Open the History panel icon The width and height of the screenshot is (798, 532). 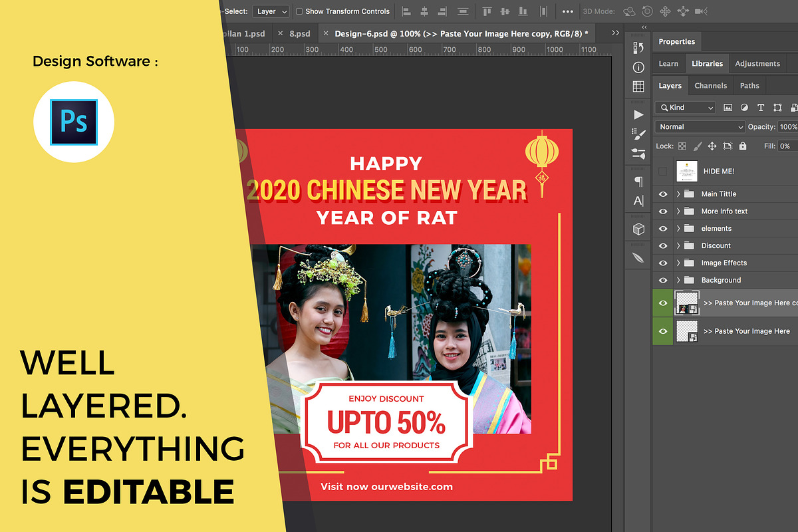[638, 48]
